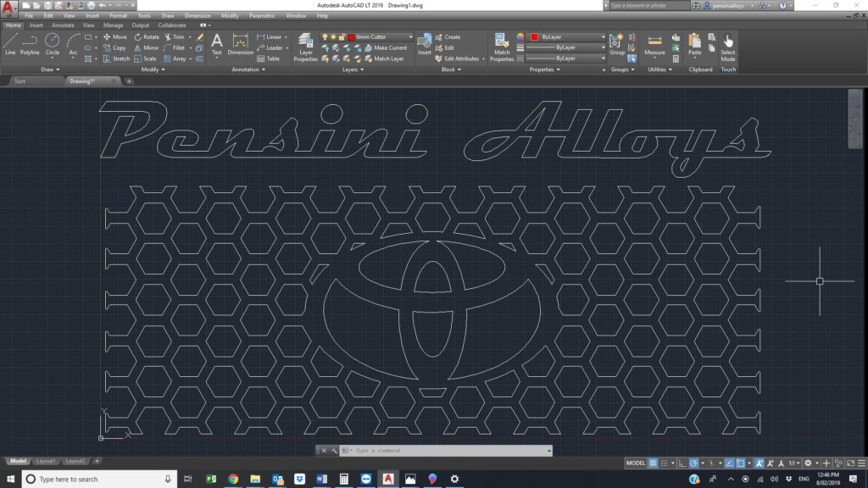Select the Scale tool
The image size is (868, 488).
pos(145,58)
